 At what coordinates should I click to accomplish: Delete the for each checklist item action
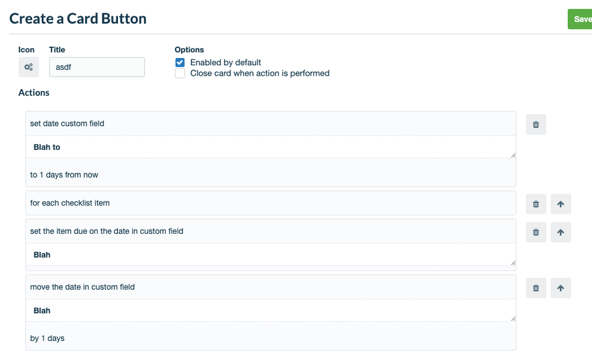(x=536, y=204)
